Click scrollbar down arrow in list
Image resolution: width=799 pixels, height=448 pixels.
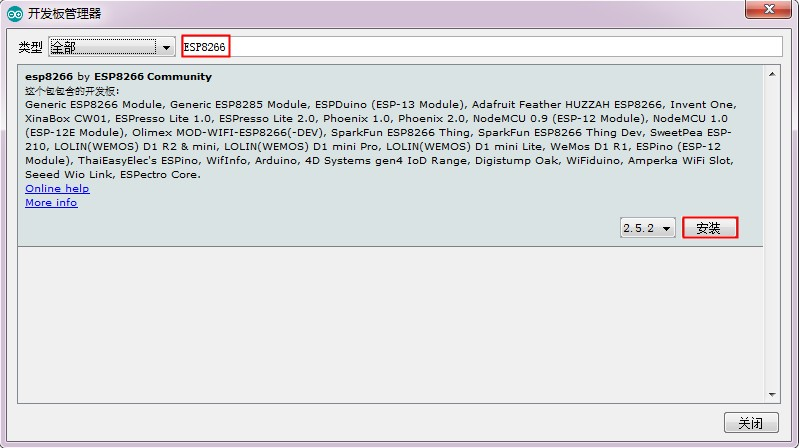pyautogui.click(x=772, y=394)
